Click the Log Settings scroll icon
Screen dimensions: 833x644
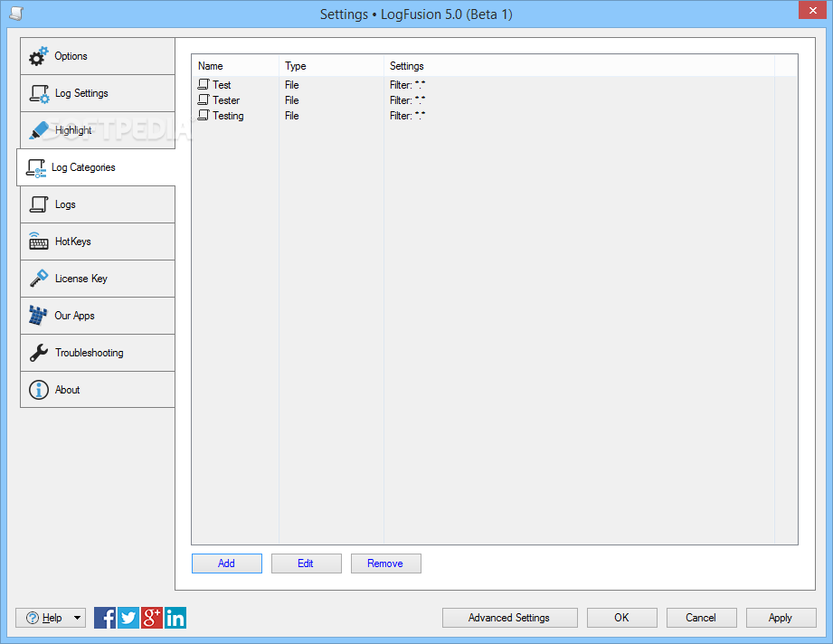[39, 94]
